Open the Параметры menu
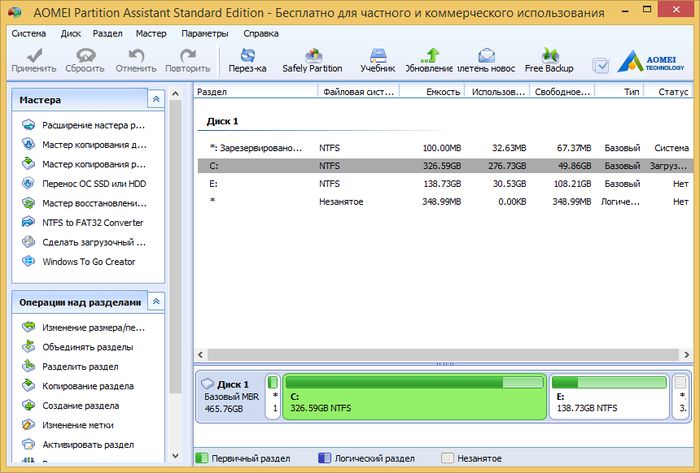 coord(205,33)
